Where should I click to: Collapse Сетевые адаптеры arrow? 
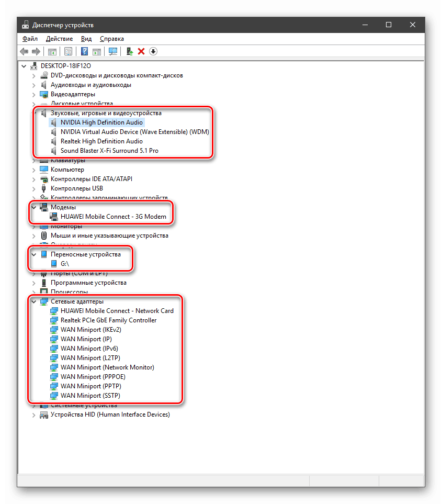[x=33, y=302]
